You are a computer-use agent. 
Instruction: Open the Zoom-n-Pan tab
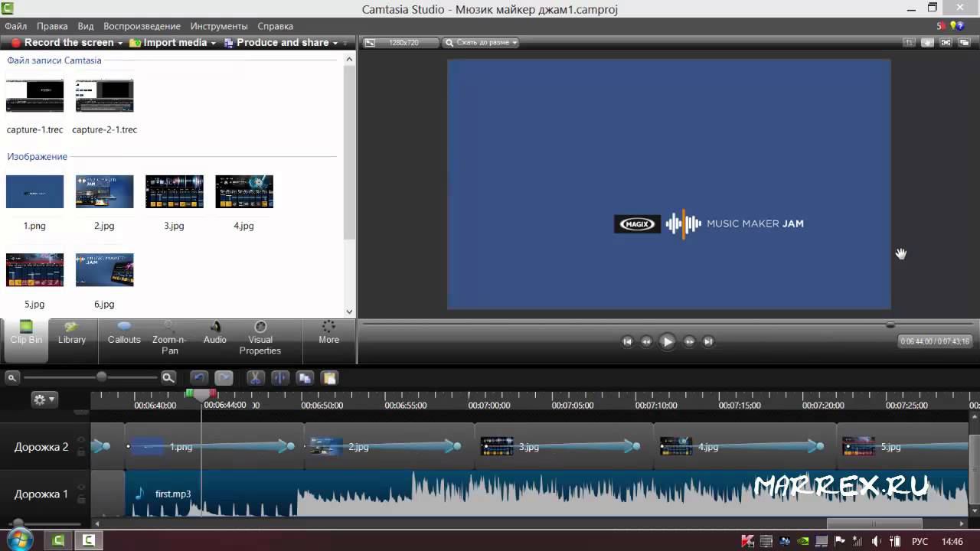pos(169,339)
